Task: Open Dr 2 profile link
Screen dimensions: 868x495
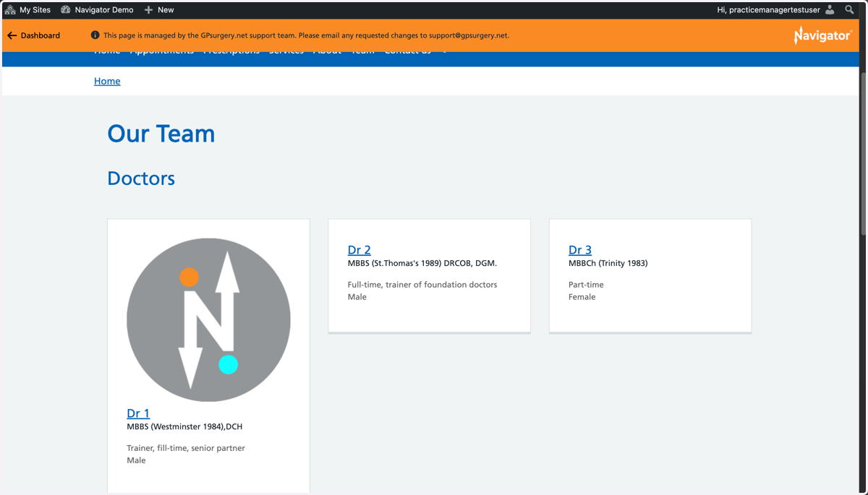Action: (359, 250)
